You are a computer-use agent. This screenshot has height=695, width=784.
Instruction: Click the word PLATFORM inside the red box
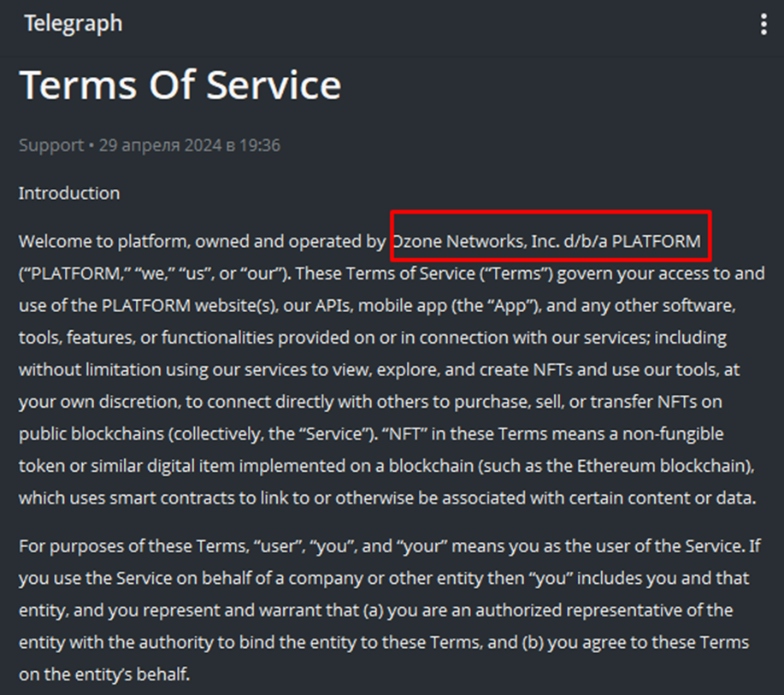656,242
